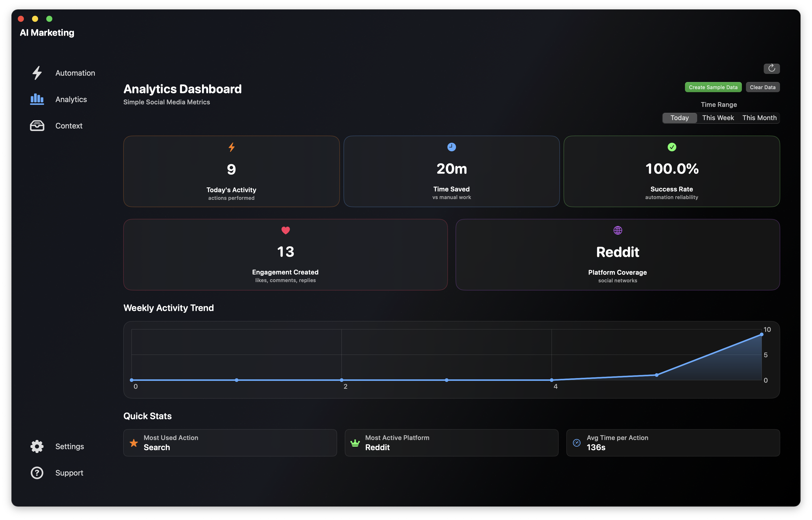Screen dimensions: 812x520
Task: Go to the Context section
Action: click(x=69, y=126)
